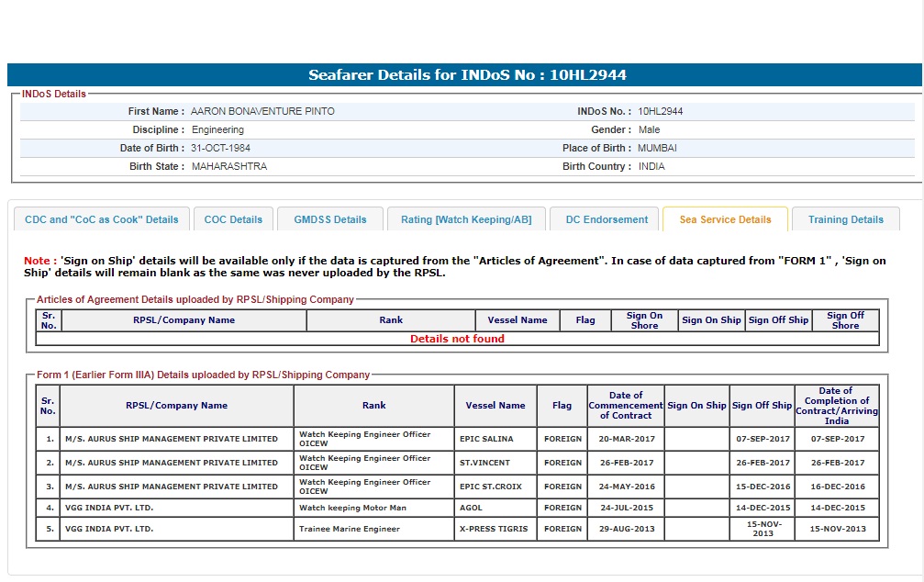Click the "Details not found" message row
The height and width of the screenshot is (582, 924).
point(457,339)
